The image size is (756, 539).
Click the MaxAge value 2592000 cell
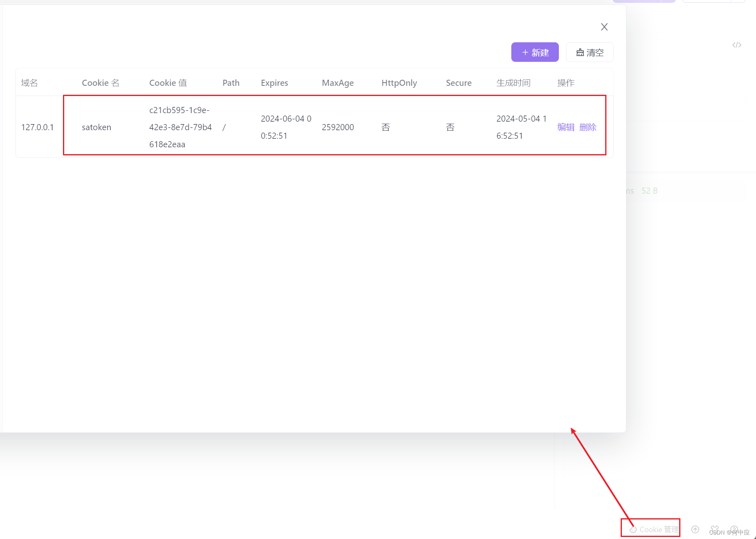click(x=338, y=127)
